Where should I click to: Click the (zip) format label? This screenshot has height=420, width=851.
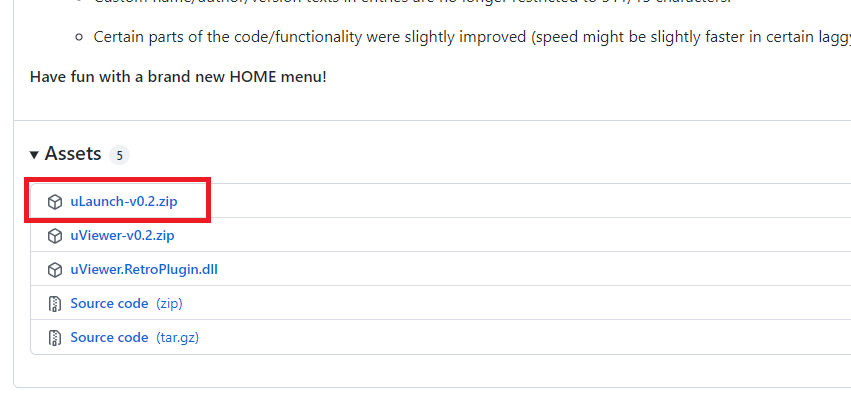[x=169, y=303]
